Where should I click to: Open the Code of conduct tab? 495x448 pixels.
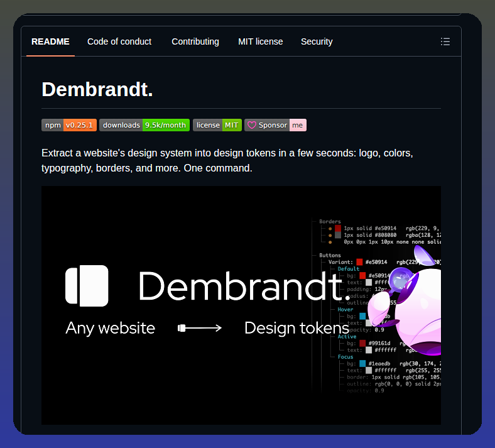pyautogui.click(x=119, y=41)
